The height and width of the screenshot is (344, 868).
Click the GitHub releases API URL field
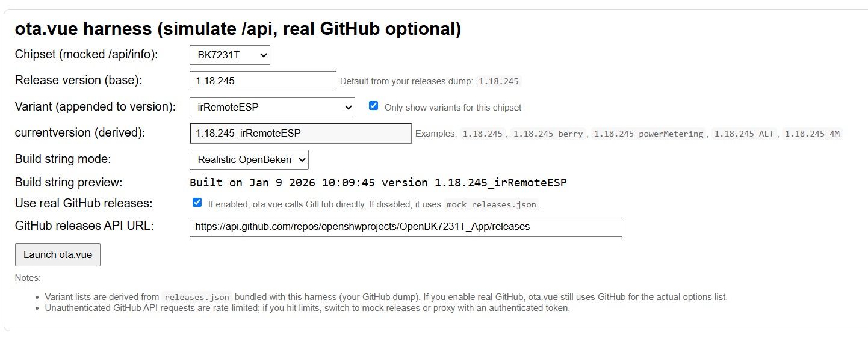click(x=405, y=227)
